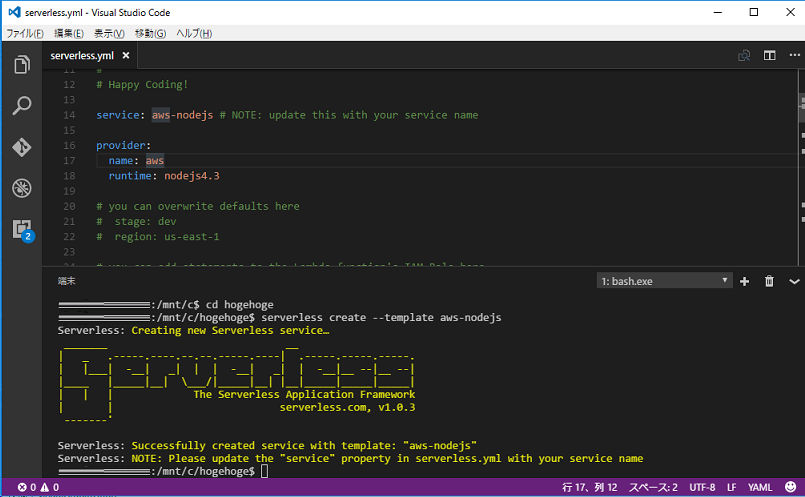Open the Debug view in activity bar
Viewport: 805px width, 497px height.
click(x=22, y=188)
